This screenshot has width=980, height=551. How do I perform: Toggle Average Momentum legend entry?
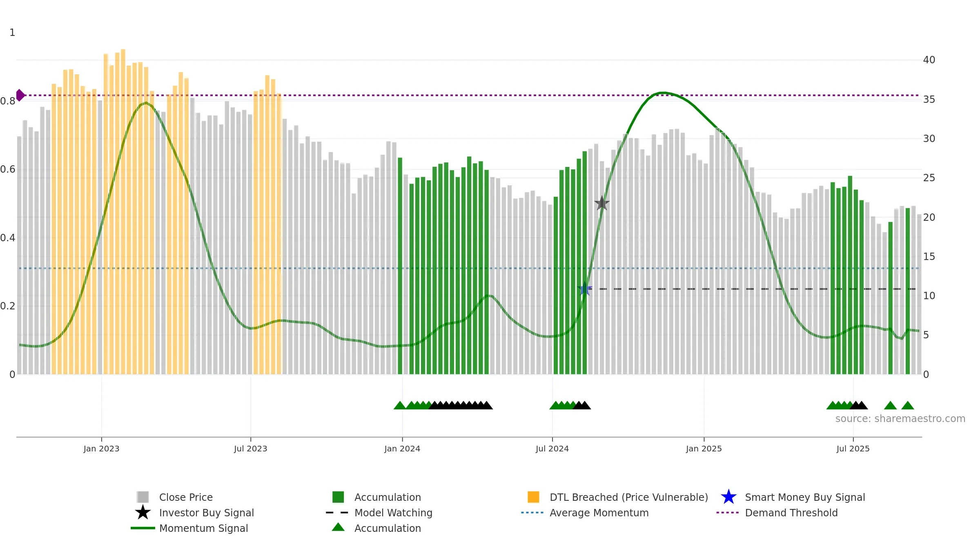(599, 513)
